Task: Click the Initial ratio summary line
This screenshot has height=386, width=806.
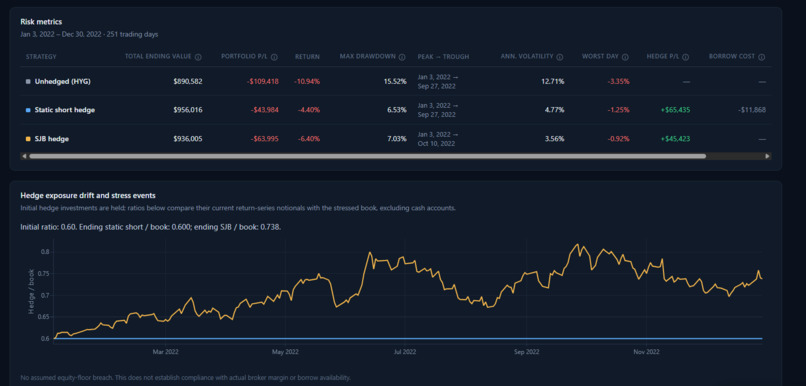Action: tap(151, 227)
